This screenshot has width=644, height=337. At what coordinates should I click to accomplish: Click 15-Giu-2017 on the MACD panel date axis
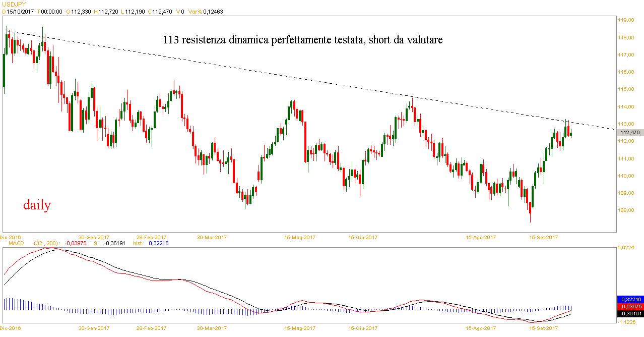tap(363, 328)
